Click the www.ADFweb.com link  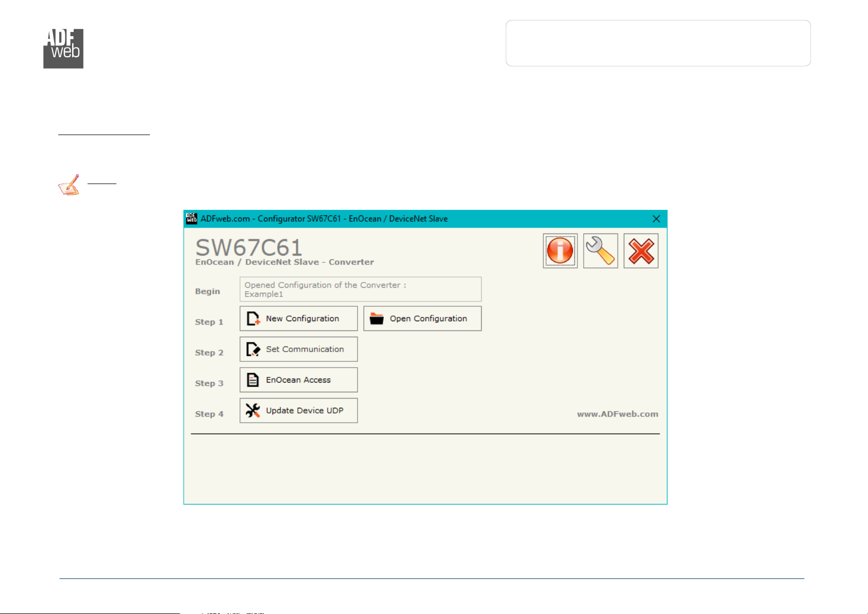(x=618, y=414)
